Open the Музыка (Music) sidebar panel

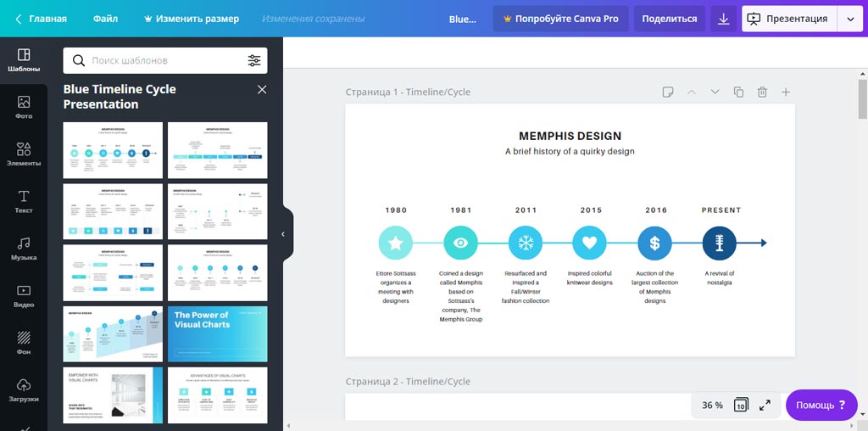coord(24,249)
